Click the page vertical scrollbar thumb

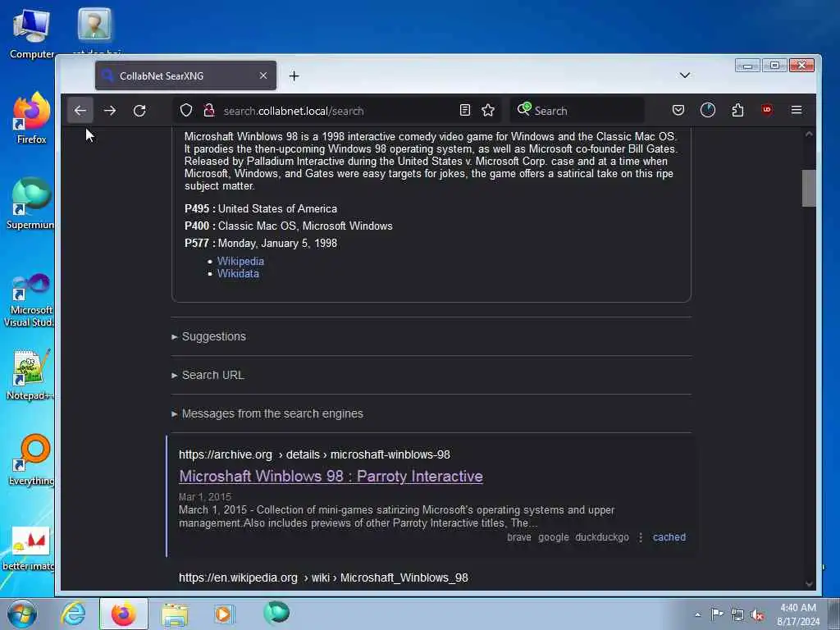click(809, 188)
